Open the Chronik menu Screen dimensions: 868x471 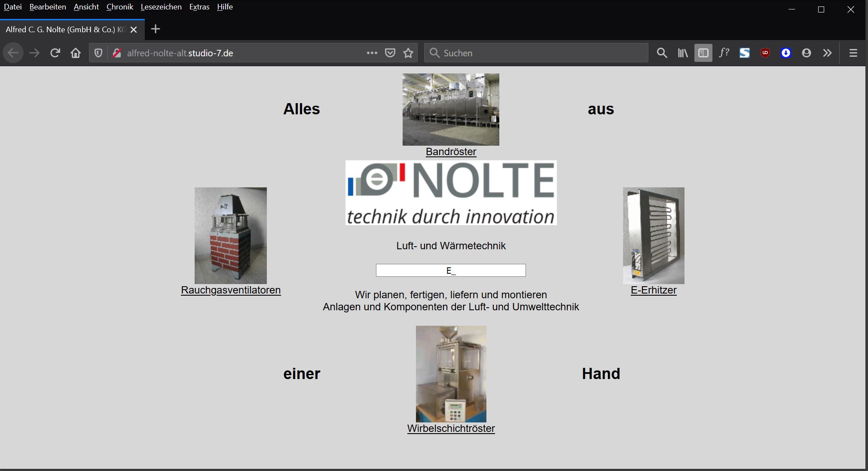pyautogui.click(x=120, y=7)
